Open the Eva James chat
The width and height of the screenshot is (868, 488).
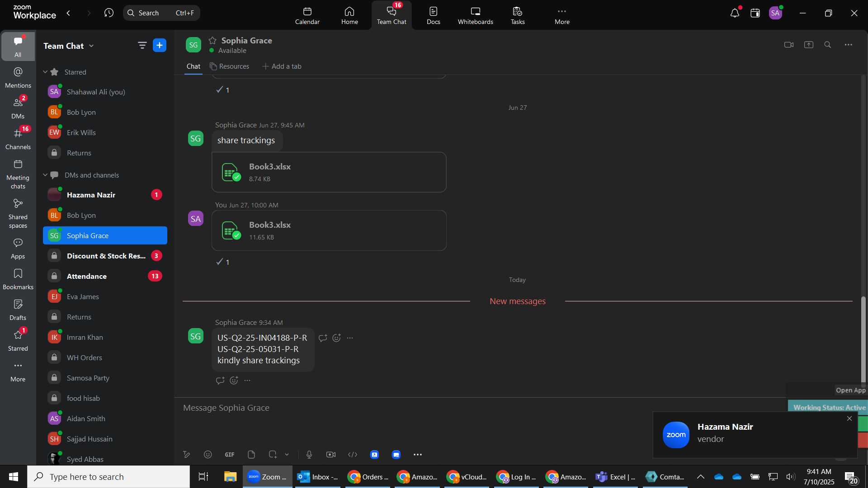[x=105, y=296]
